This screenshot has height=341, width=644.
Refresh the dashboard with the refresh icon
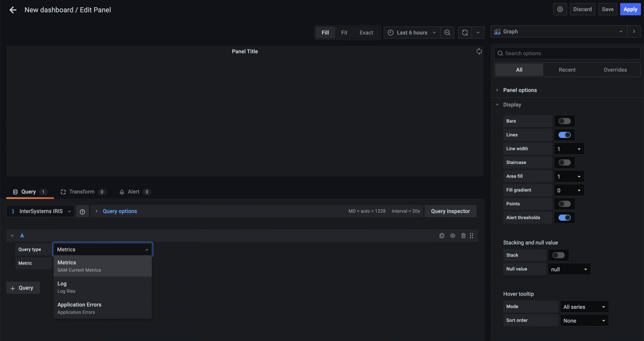[x=465, y=33]
